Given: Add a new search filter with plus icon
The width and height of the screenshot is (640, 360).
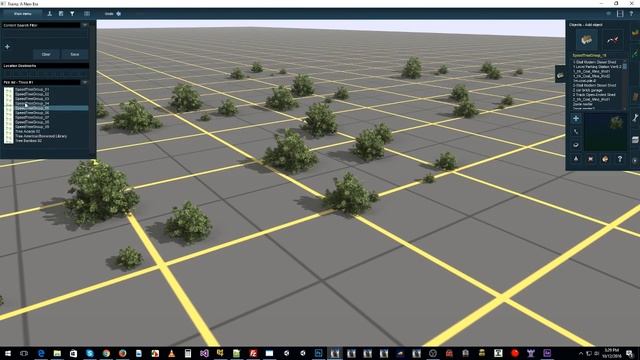Looking at the screenshot, I should tap(7, 47).
